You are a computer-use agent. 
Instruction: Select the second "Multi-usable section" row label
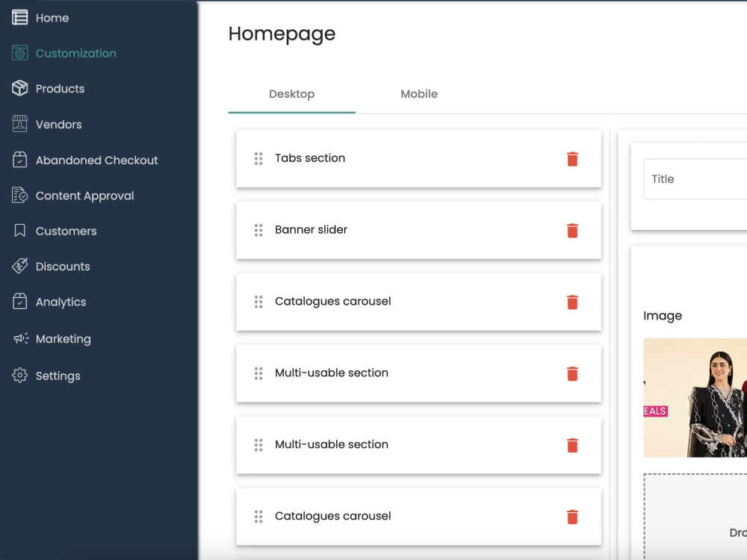pos(332,444)
